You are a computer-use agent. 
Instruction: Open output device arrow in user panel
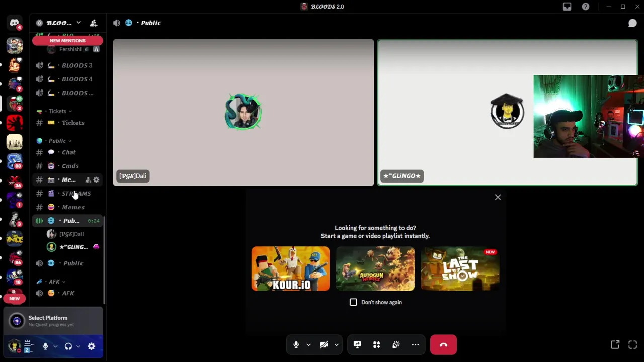78,346
